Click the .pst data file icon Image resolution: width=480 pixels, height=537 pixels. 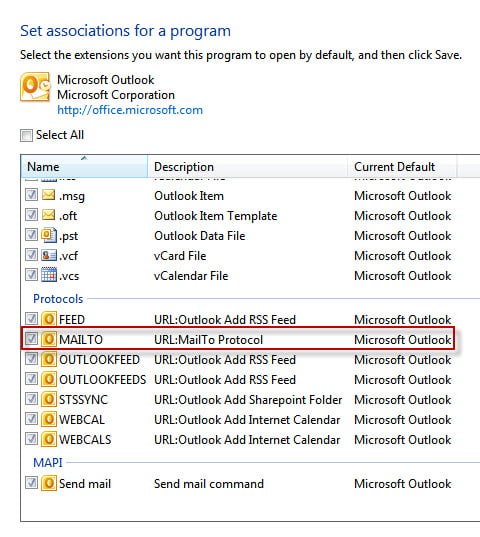tap(49, 235)
